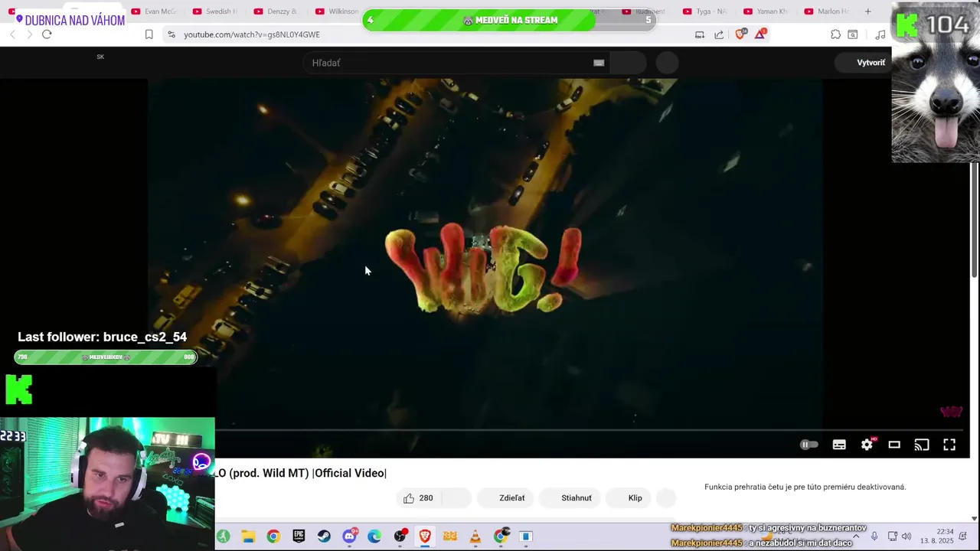
Task: Reload the page with refresh icon
Action: click(x=47, y=34)
